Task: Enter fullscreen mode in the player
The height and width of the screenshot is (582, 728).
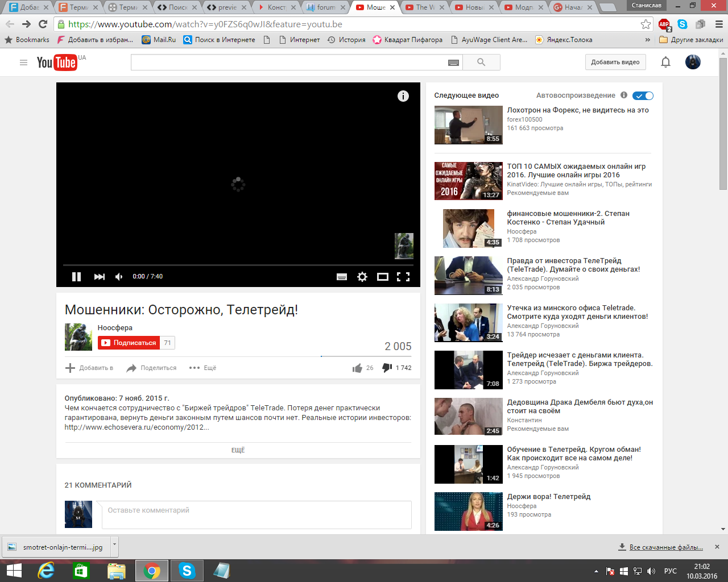Action: click(x=403, y=277)
